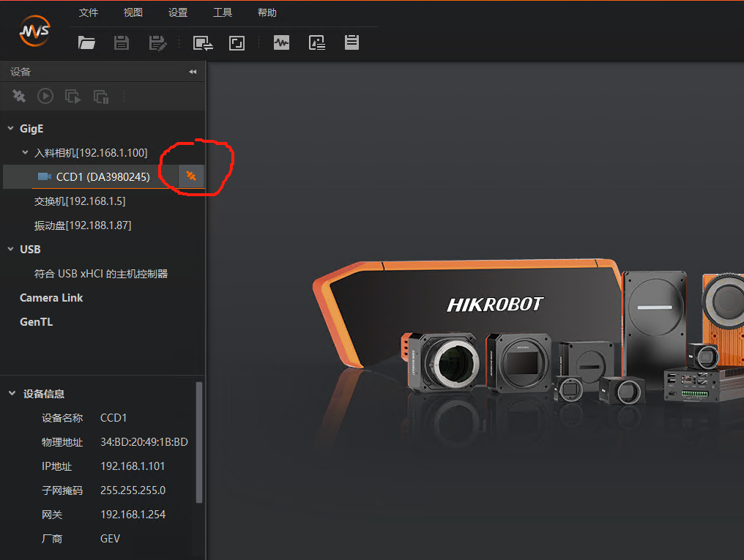Click the batch stop acquisition icon

click(101, 97)
